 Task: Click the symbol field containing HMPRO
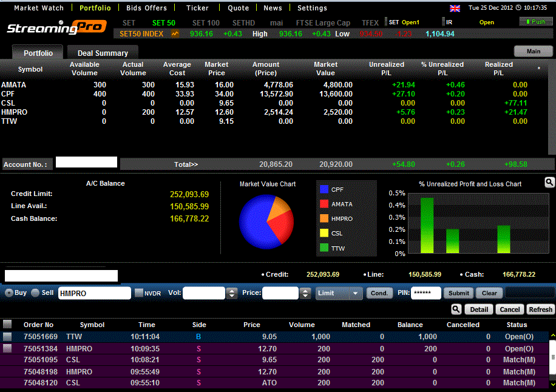coord(94,293)
